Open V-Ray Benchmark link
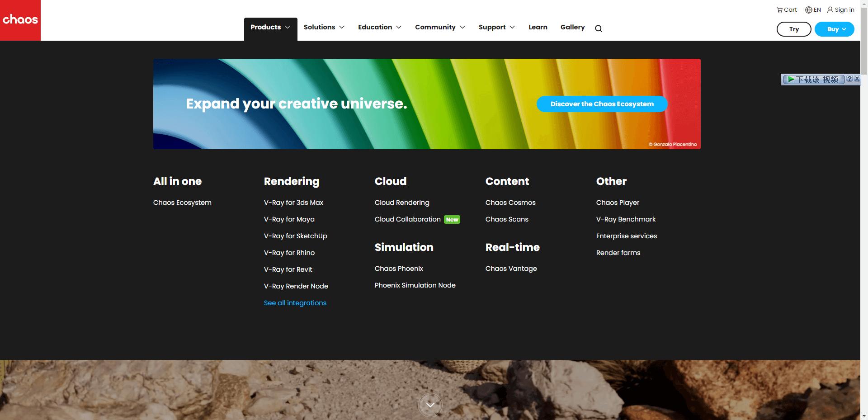Screen dimensions: 868x420 click(626, 219)
